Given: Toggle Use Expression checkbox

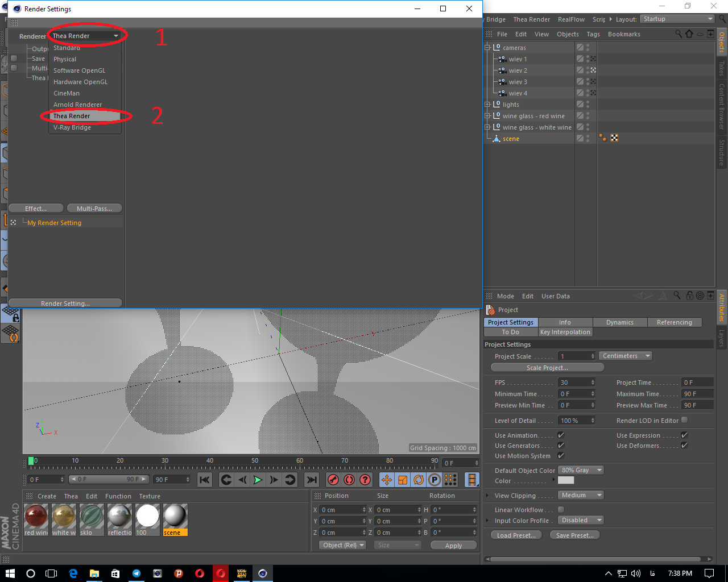Looking at the screenshot, I should pyautogui.click(x=684, y=435).
